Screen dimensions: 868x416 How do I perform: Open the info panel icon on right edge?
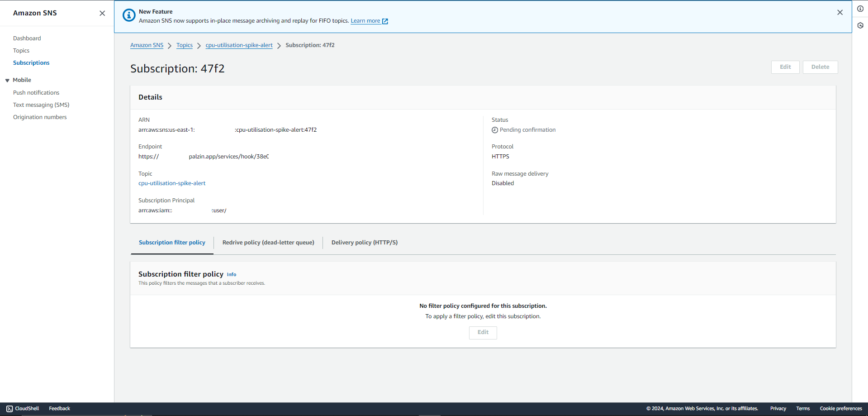click(x=860, y=9)
